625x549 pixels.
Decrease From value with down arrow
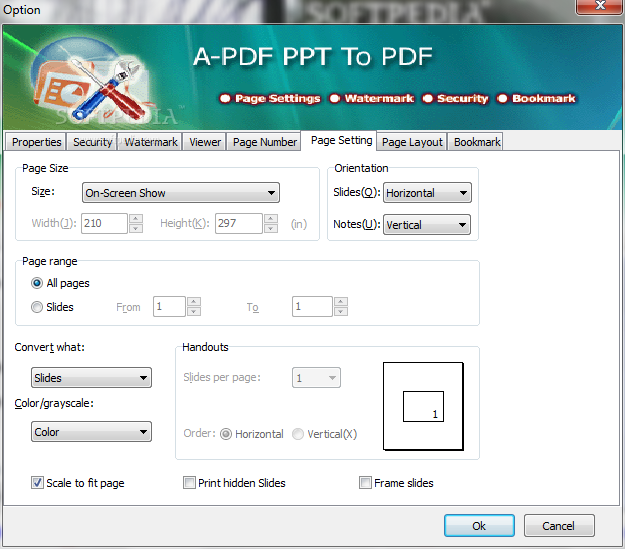(x=194, y=311)
